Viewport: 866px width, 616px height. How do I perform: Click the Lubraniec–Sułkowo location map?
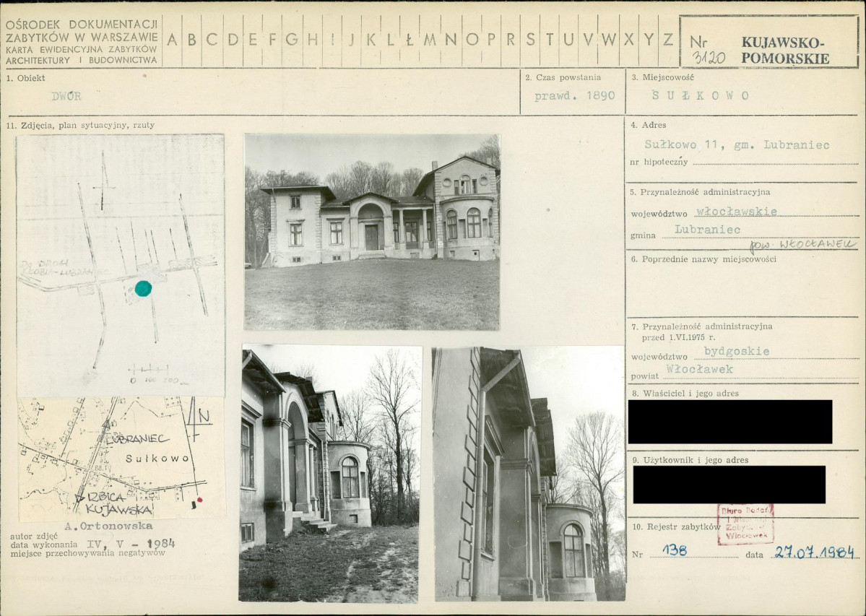[x=121, y=458]
